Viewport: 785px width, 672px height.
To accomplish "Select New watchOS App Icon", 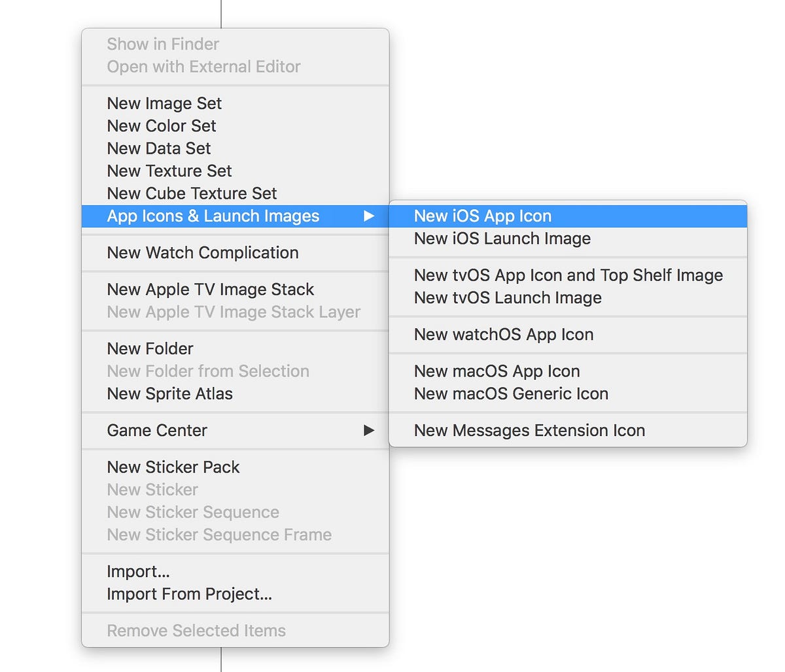I will click(503, 334).
